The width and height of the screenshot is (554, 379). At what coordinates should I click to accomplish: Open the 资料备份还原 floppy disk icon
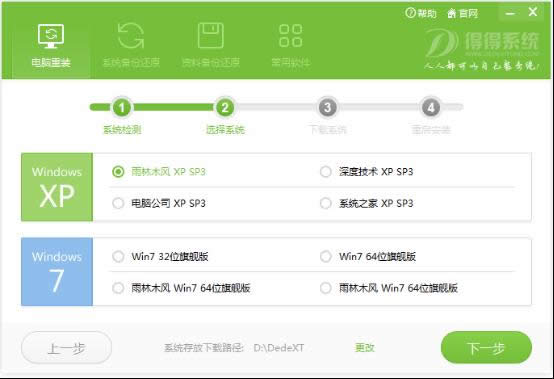click(211, 36)
